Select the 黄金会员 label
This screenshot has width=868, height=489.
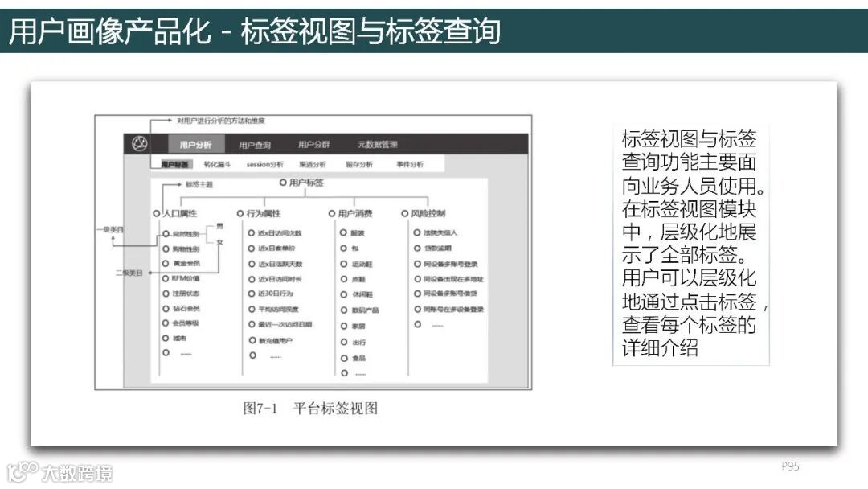pos(181,264)
